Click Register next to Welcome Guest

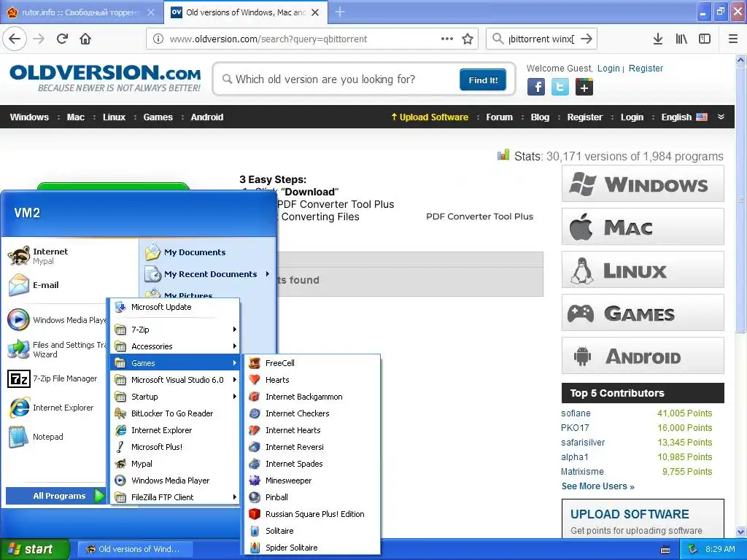pos(646,68)
